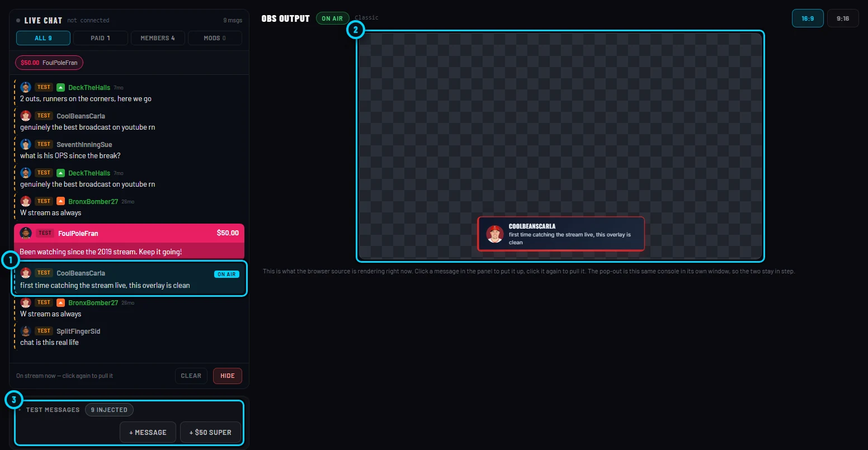The image size is (868, 450).
Task: Click SeventhInningSue's username
Action: coord(84,145)
